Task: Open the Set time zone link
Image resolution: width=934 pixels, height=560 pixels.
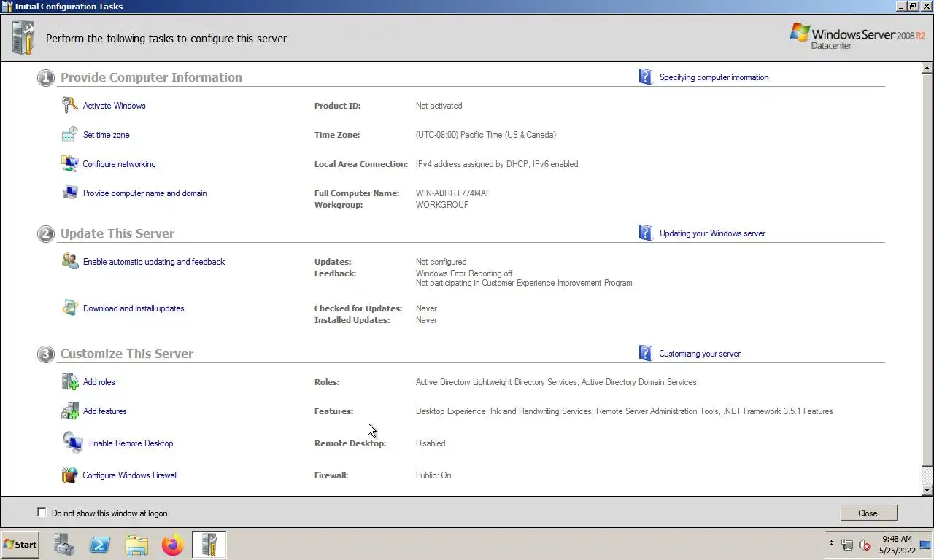Action: click(106, 135)
